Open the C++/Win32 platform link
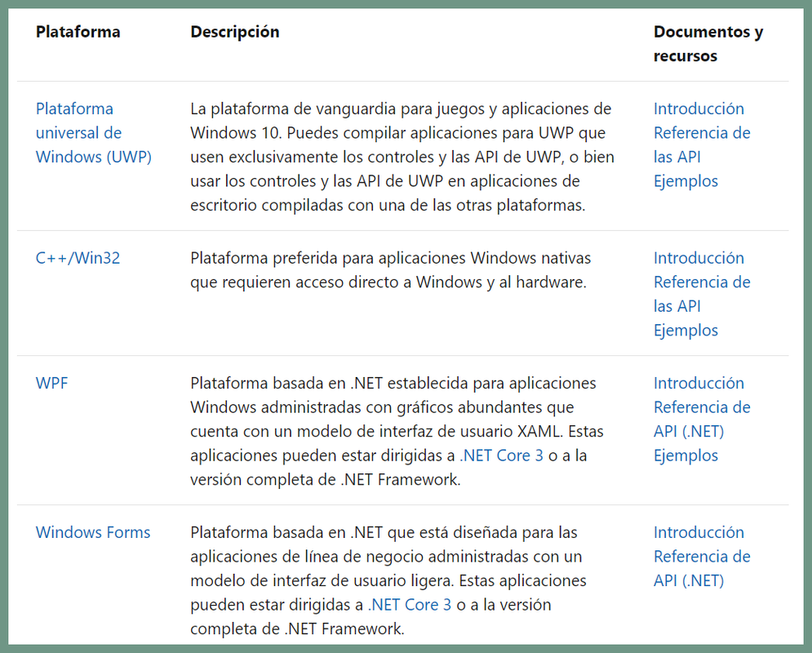The width and height of the screenshot is (812, 653). coord(78,258)
